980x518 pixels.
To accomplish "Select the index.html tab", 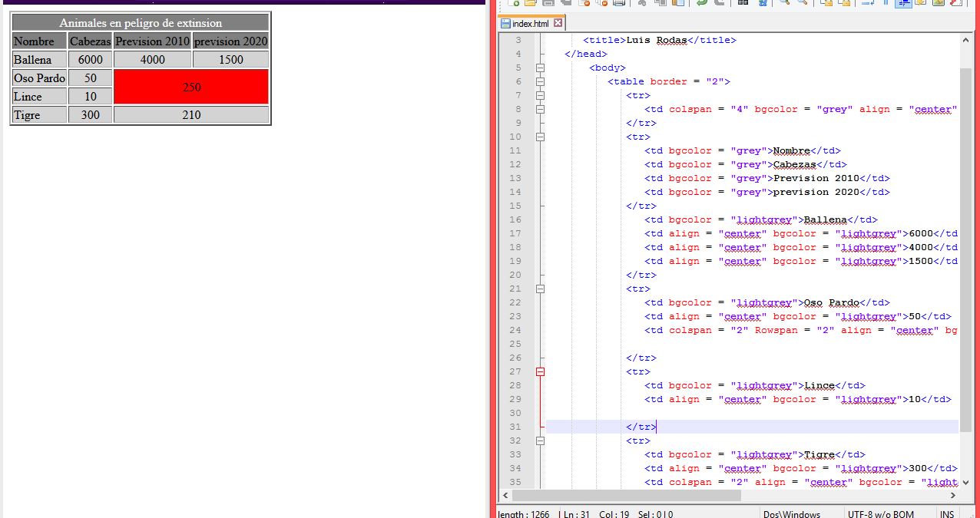I will [x=530, y=24].
